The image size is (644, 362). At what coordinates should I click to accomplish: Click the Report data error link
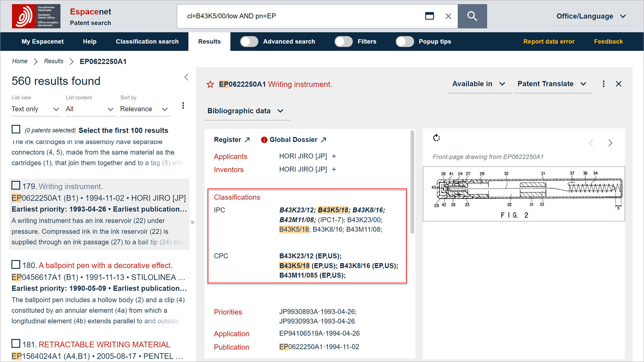pyautogui.click(x=549, y=42)
